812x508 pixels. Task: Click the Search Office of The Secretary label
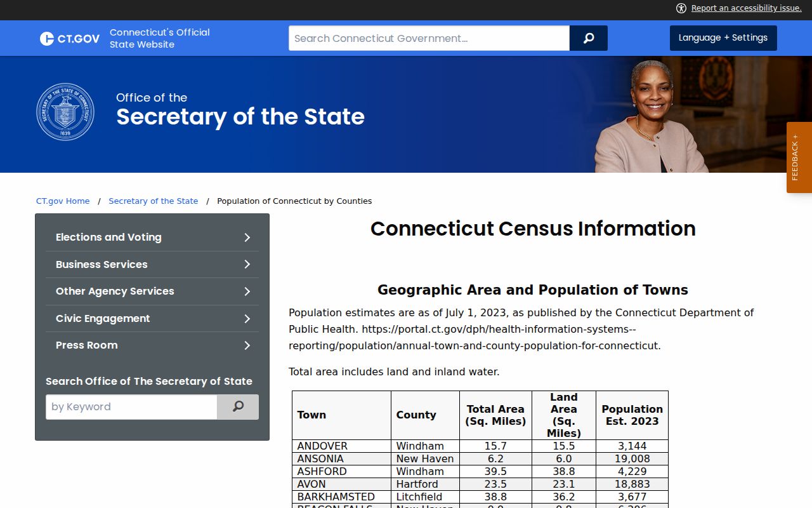tap(149, 382)
